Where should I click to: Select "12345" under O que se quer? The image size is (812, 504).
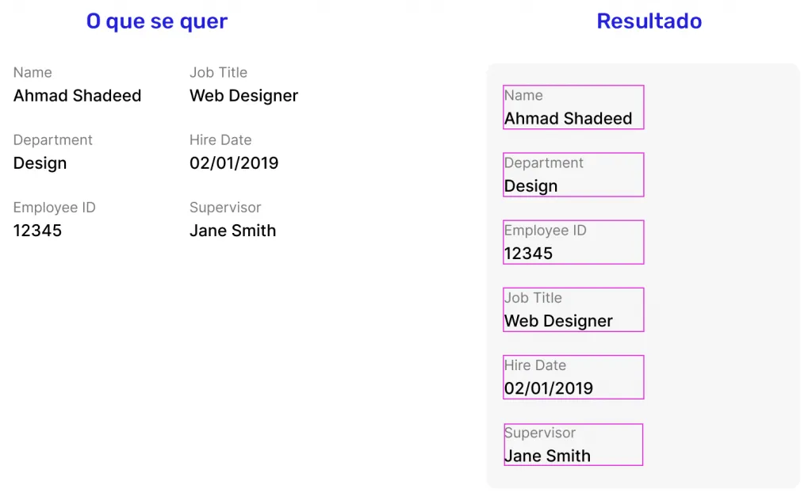pos(37,231)
